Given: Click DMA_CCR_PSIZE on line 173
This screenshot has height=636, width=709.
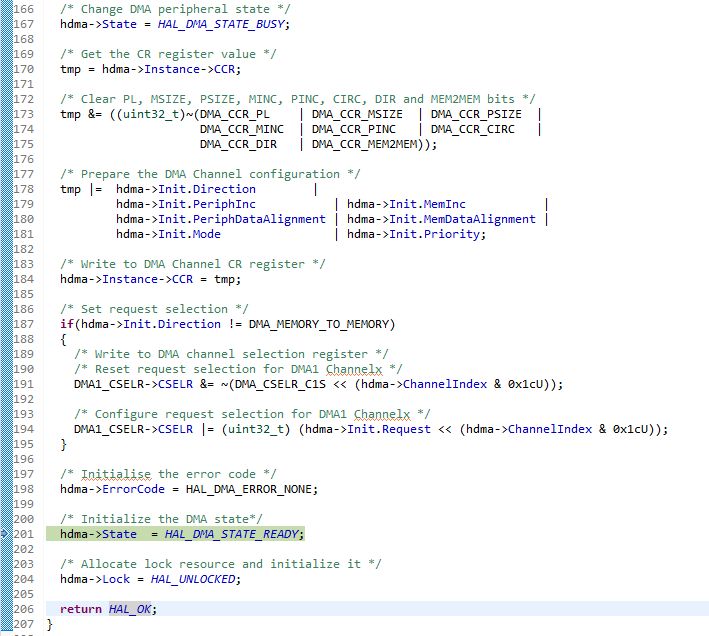Looking at the screenshot, I should [476, 114].
